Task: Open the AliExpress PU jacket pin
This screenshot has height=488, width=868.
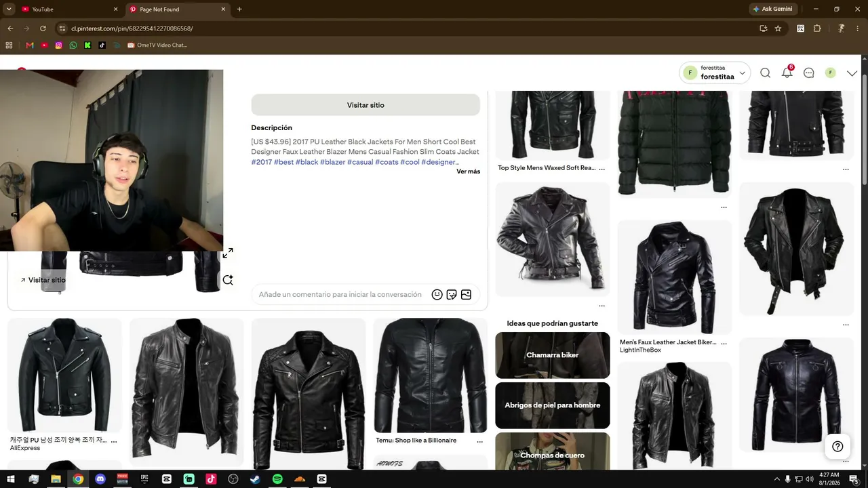Action: (64, 375)
